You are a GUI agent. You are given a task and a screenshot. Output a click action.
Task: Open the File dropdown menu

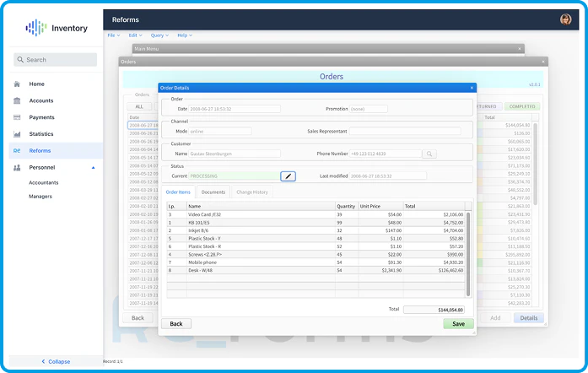113,35
